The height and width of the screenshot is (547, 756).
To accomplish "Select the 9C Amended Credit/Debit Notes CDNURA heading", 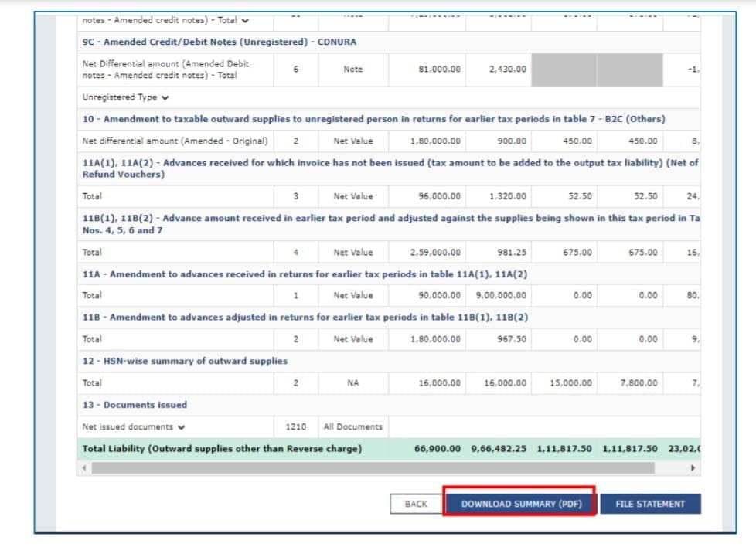I will [219, 42].
